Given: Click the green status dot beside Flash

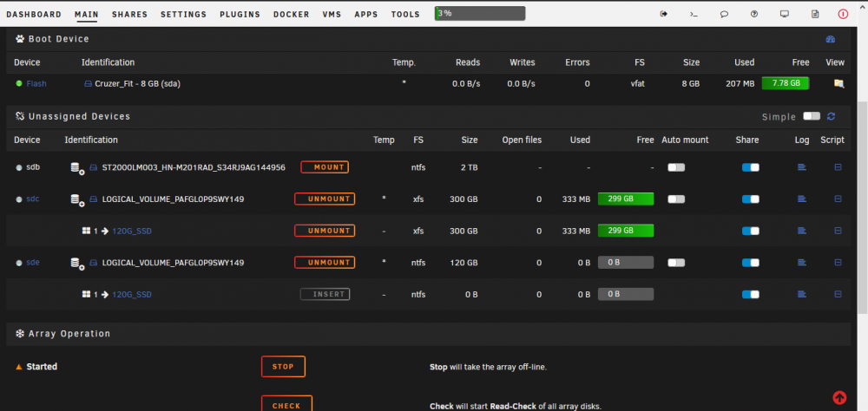Looking at the screenshot, I should click(19, 83).
